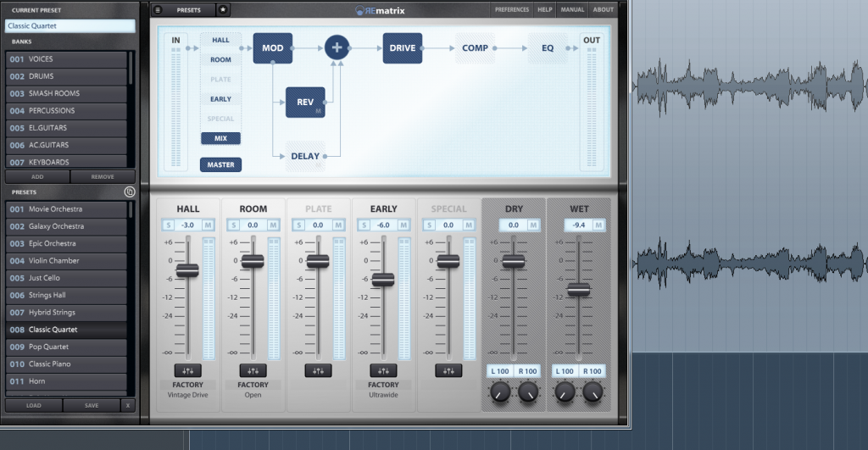Open ROOM channel settings icon
Screen dimensions: 868x450
(253, 371)
